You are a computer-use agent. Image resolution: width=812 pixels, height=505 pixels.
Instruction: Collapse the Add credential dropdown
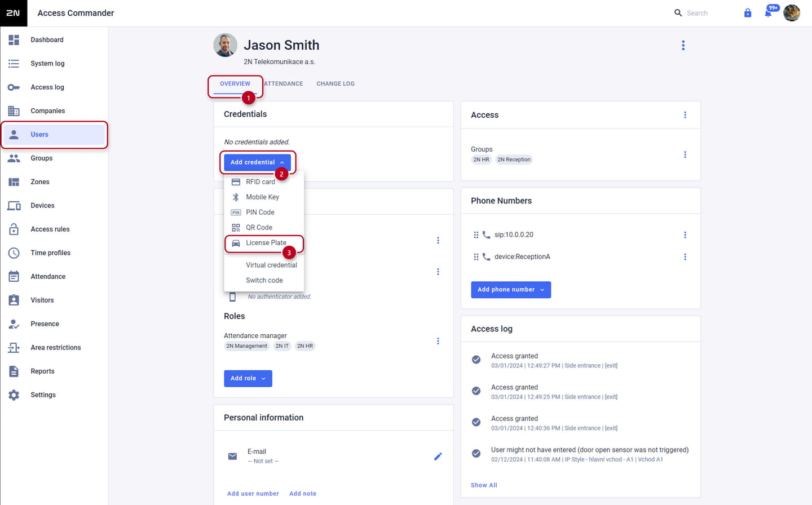point(257,162)
